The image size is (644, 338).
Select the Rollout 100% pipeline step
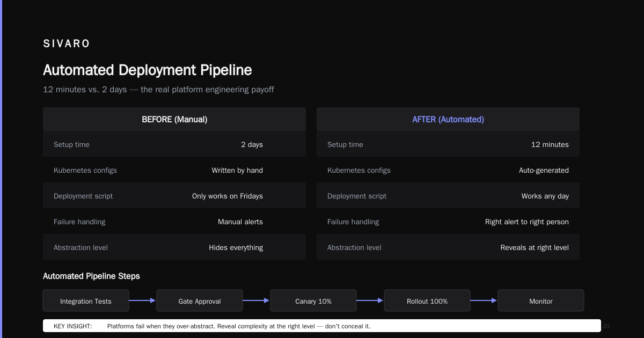click(x=427, y=301)
